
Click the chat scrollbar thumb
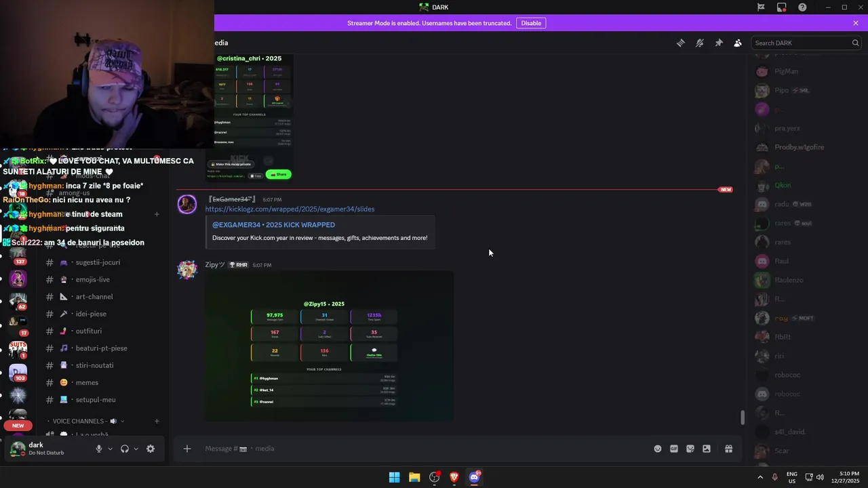[743, 418]
